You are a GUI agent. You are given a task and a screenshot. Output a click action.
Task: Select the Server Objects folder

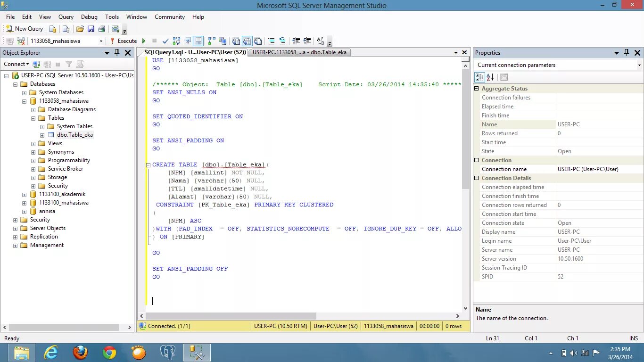[48, 228]
